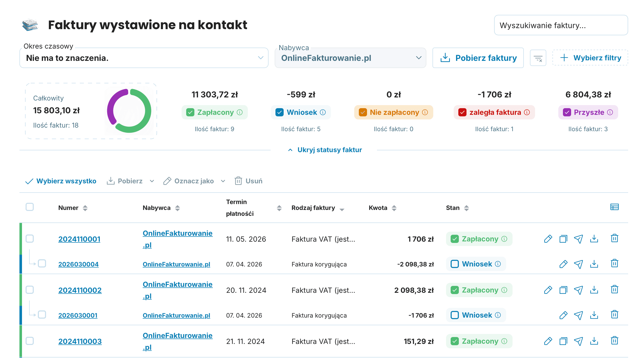Image resolution: width=644 pixels, height=358 pixels.
Task: Show info for zaległa faktura status
Action: click(527, 112)
